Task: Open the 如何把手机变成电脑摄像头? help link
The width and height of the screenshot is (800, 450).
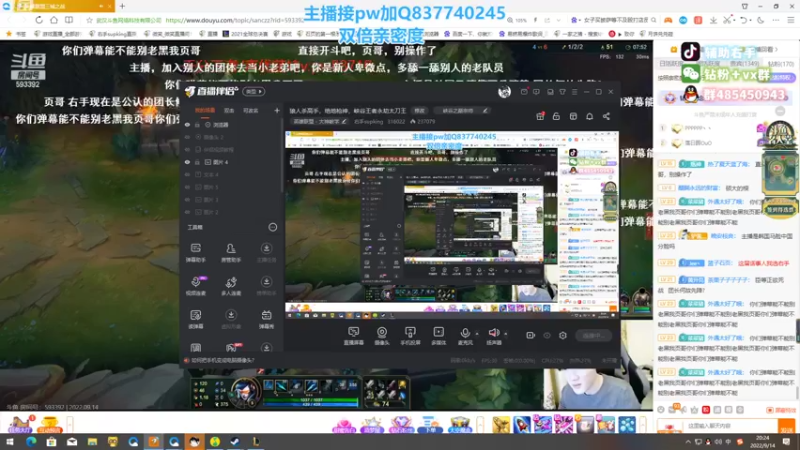Action: click(x=222, y=360)
